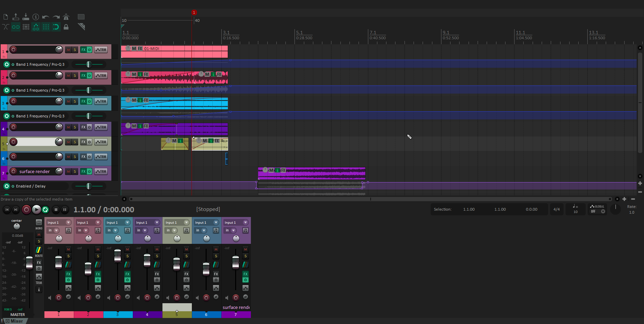Create a new project with the toolbar icon

(x=6, y=17)
